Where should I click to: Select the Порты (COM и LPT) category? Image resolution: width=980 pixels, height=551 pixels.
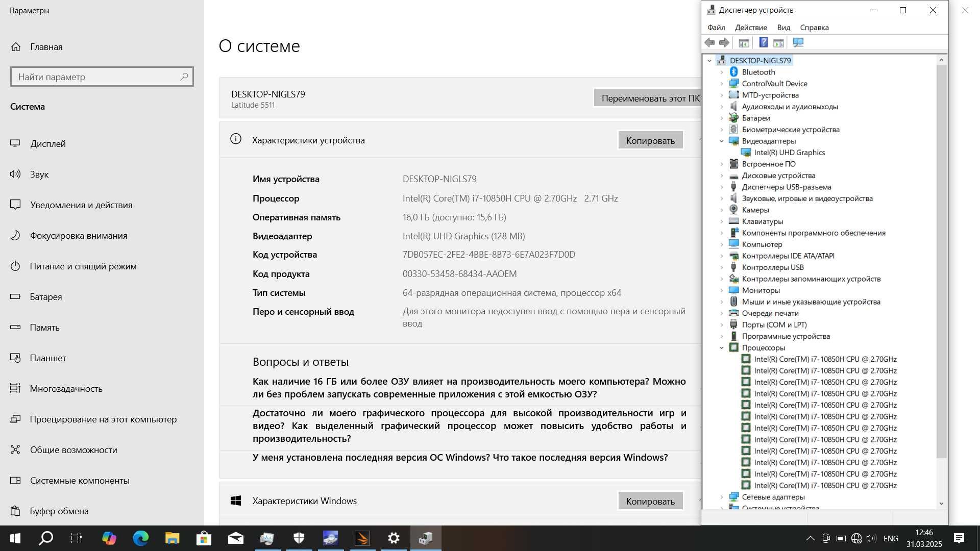pyautogui.click(x=774, y=325)
